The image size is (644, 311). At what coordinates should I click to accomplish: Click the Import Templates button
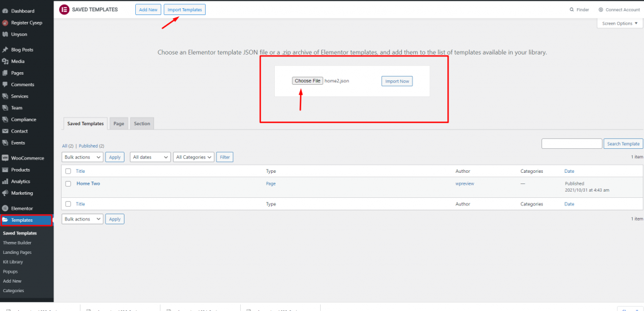point(185,9)
